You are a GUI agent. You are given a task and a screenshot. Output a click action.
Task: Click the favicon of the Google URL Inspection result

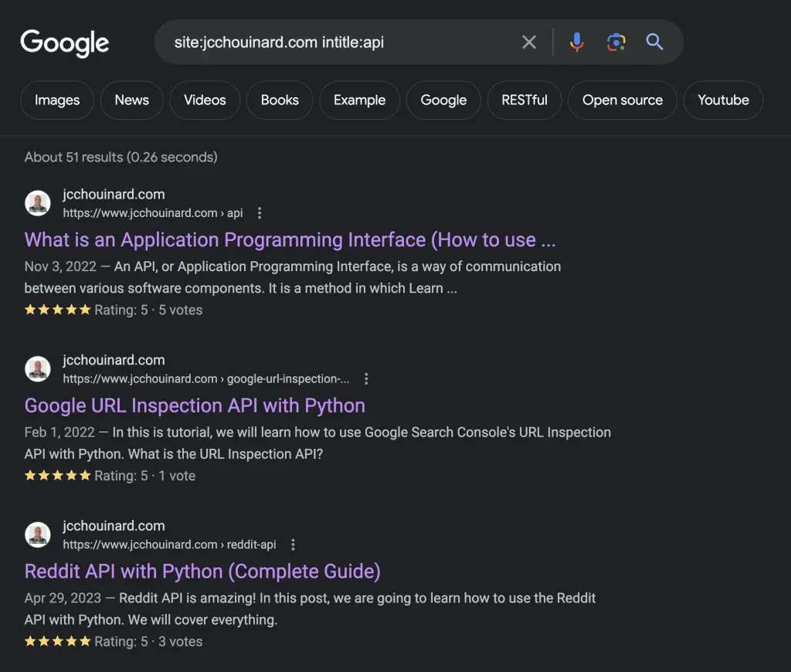click(38, 368)
